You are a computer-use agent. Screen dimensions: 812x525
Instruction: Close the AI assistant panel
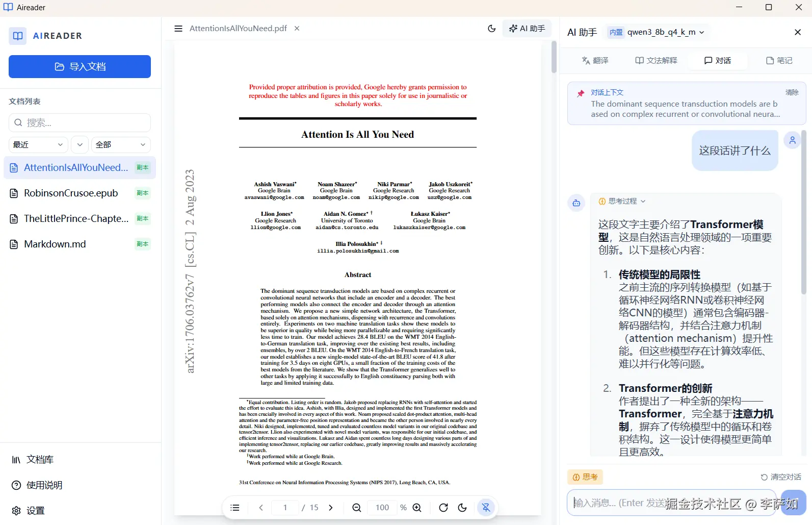[x=798, y=32]
